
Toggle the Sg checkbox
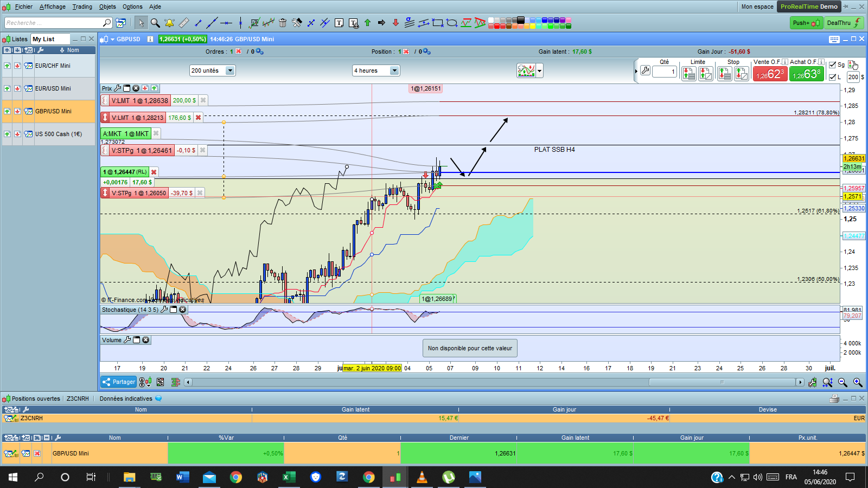pyautogui.click(x=833, y=65)
